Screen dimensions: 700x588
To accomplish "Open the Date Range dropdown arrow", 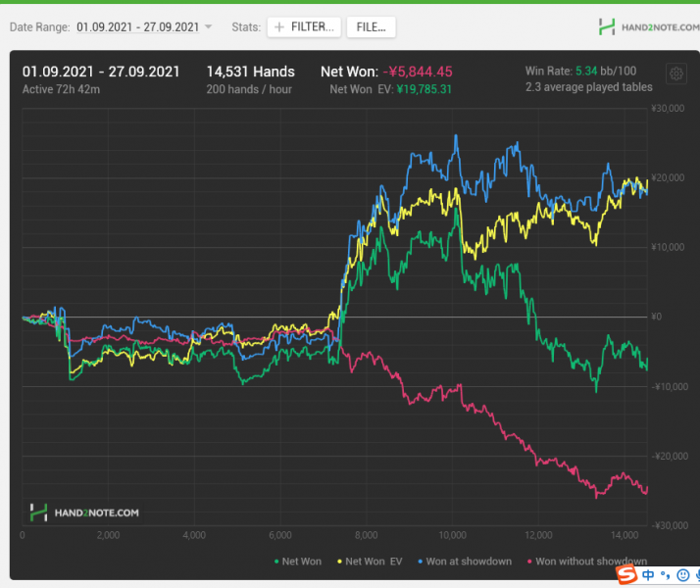I will 208,27.
